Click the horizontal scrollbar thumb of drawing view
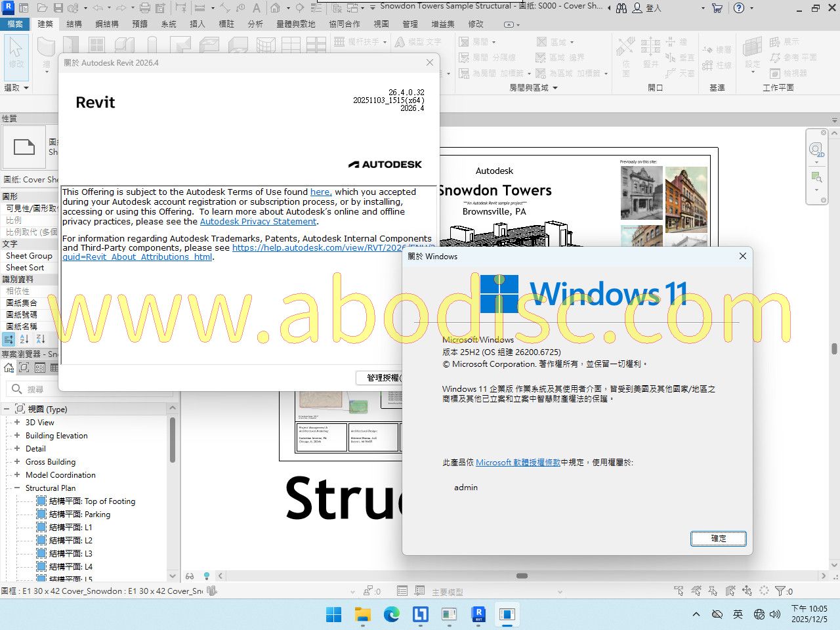The height and width of the screenshot is (630, 840). (522, 576)
